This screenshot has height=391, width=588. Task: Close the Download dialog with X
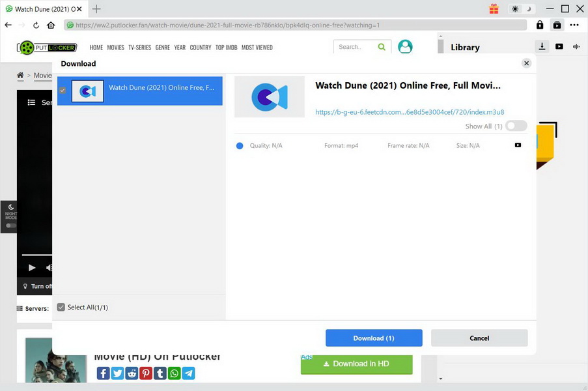(x=526, y=63)
